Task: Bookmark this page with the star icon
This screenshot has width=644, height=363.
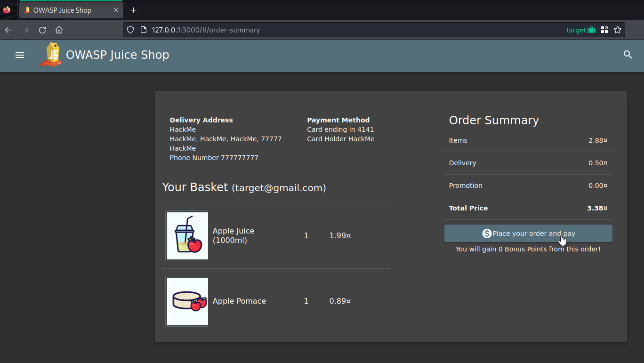Action: (618, 30)
